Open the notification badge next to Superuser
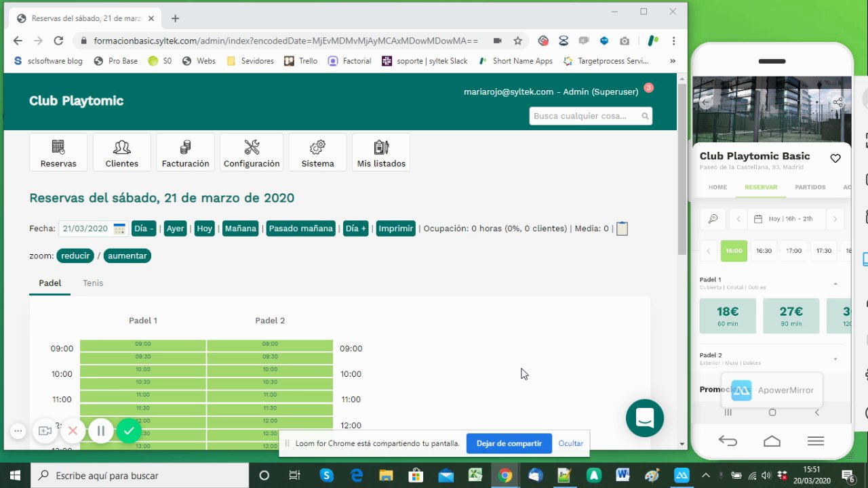This screenshot has width=868, height=488. pyautogui.click(x=648, y=87)
